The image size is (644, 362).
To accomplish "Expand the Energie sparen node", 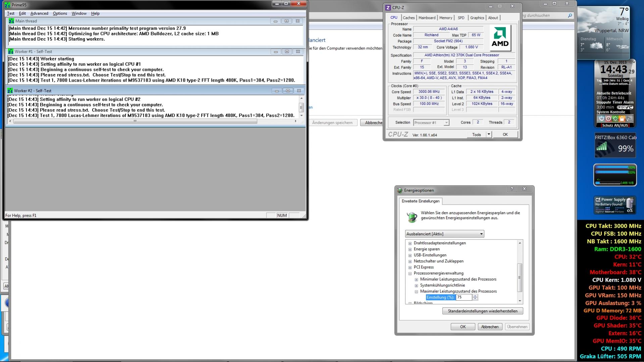I will tap(410, 249).
